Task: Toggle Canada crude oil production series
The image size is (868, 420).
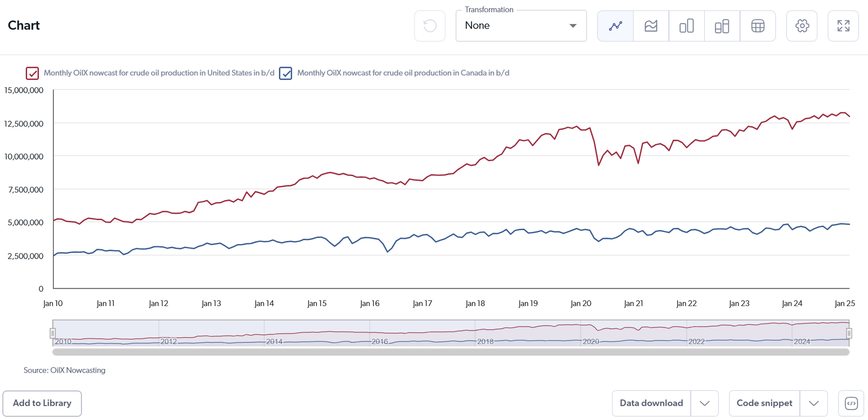Action: 285,73
